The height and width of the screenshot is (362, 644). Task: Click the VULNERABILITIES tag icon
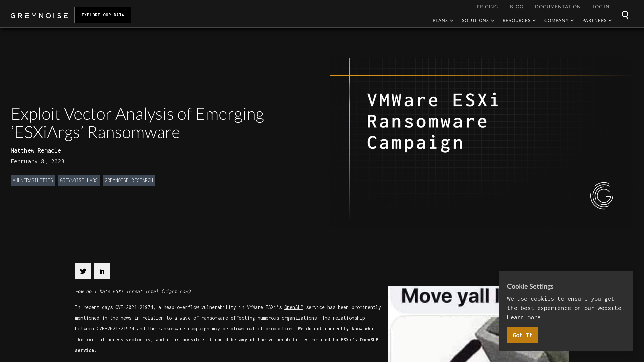coord(33,180)
